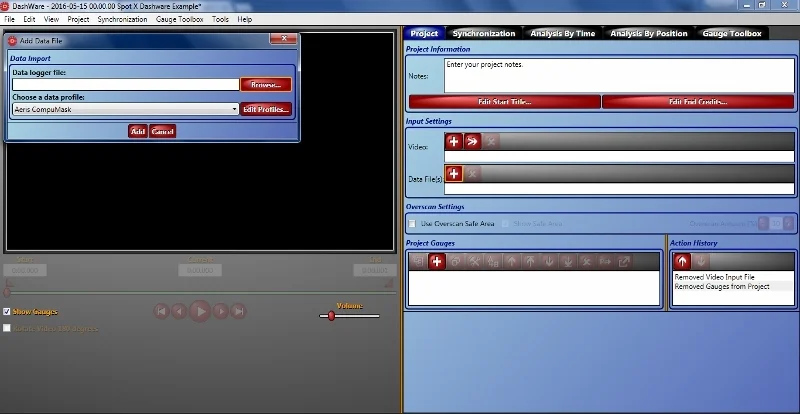
Task: Click the Browse button for data logger file
Action: click(x=266, y=85)
